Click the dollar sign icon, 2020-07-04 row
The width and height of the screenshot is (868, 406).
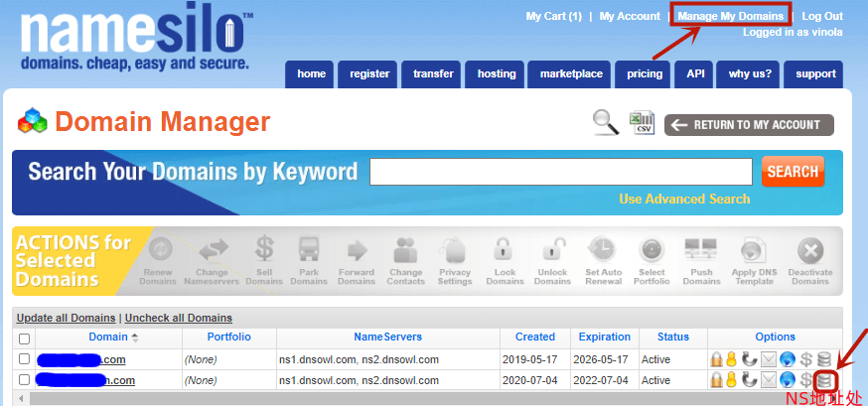(x=806, y=380)
